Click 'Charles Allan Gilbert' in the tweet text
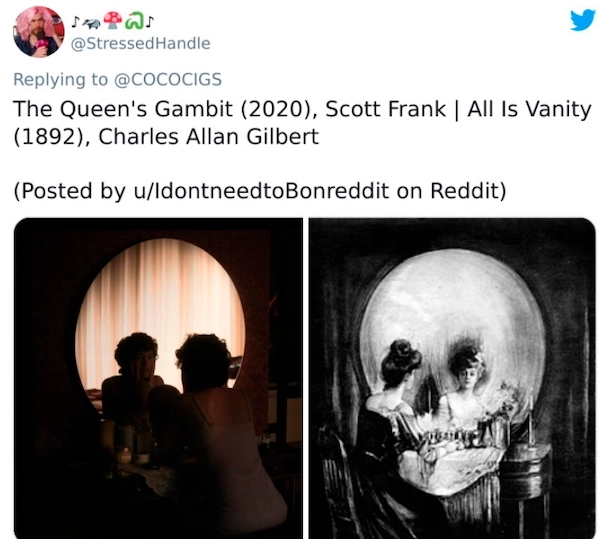This screenshot has height=539, width=600. [209, 137]
